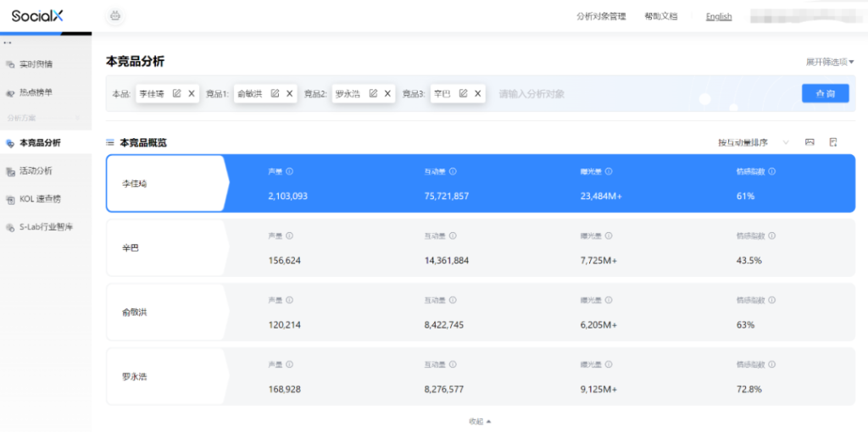
Task: Remove the 罗永浩 competitor tag
Action: (387, 93)
